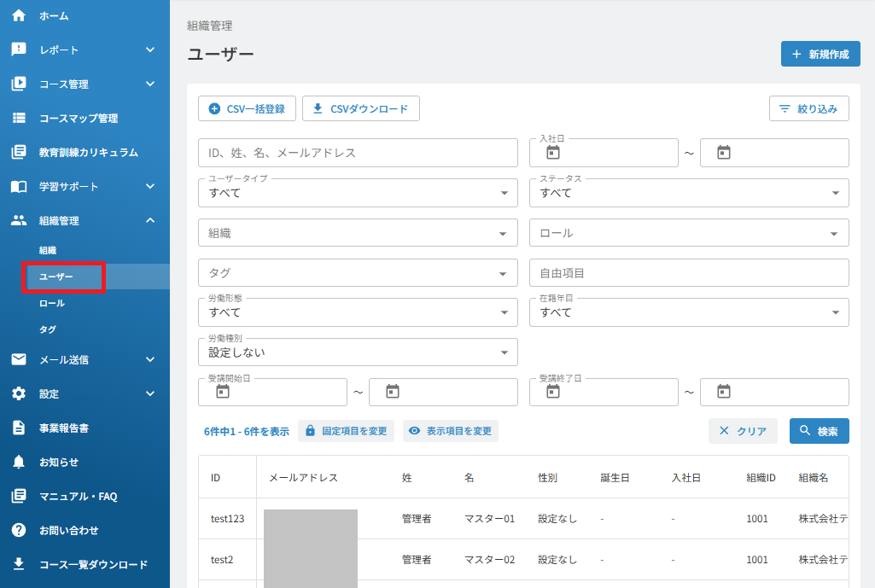Click the 新規作成 button
This screenshot has width=875, height=588.
820,54
